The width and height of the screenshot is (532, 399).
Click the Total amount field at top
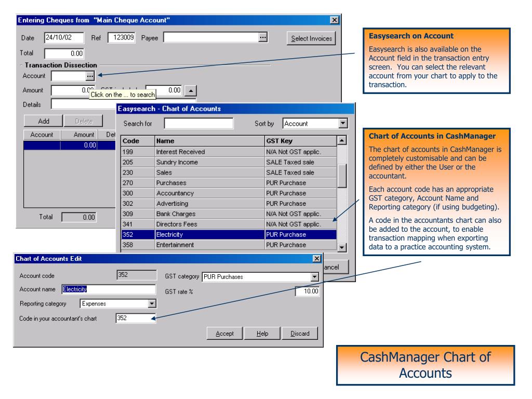[x=64, y=54]
